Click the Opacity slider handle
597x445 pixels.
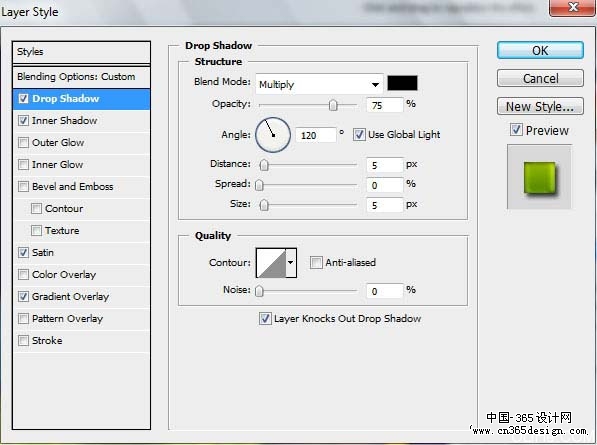point(333,105)
